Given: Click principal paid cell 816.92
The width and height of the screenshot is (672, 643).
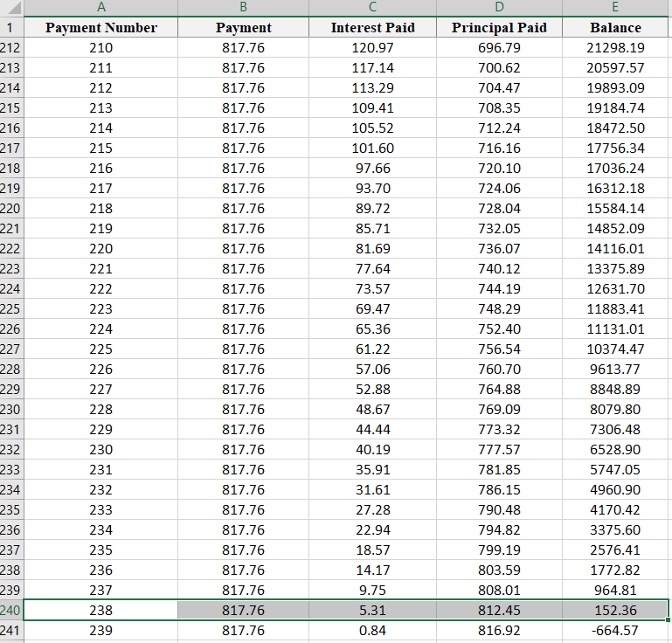Looking at the screenshot, I should [x=499, y=630].
